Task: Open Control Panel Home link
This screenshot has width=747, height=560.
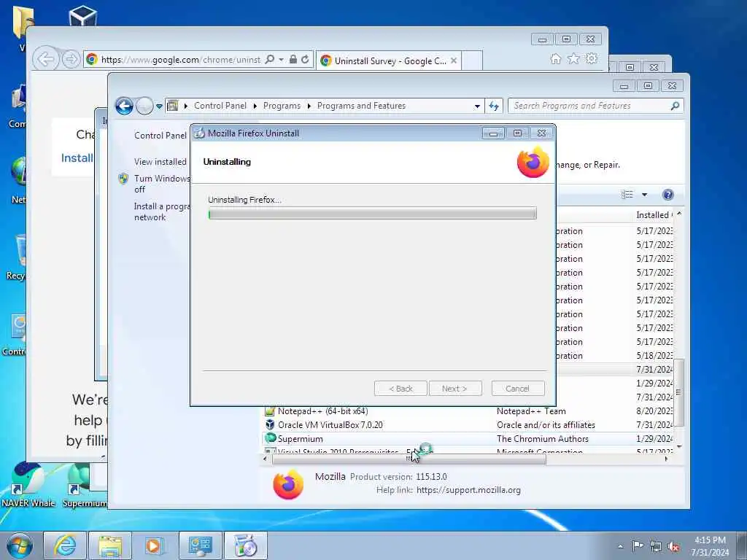Action: pyautogui.click(x=160, y=135)
